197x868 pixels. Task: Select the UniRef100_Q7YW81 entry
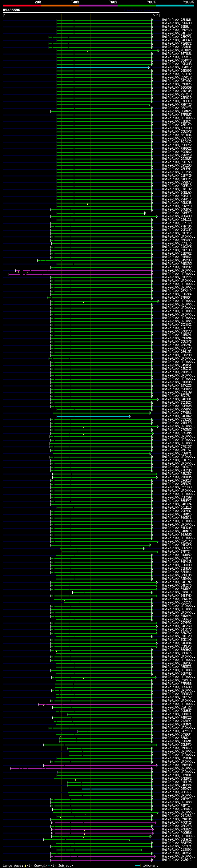[177, 413]
